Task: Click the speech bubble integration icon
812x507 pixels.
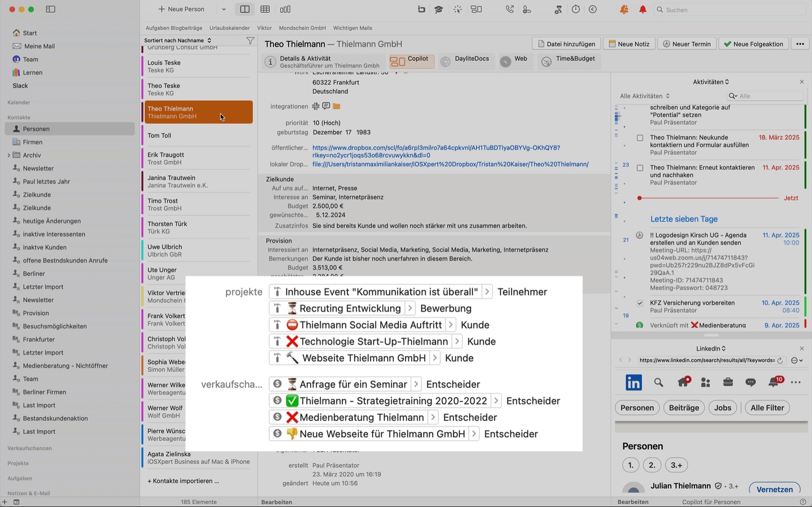Action: pyautogui.click(x=326, y=106)
